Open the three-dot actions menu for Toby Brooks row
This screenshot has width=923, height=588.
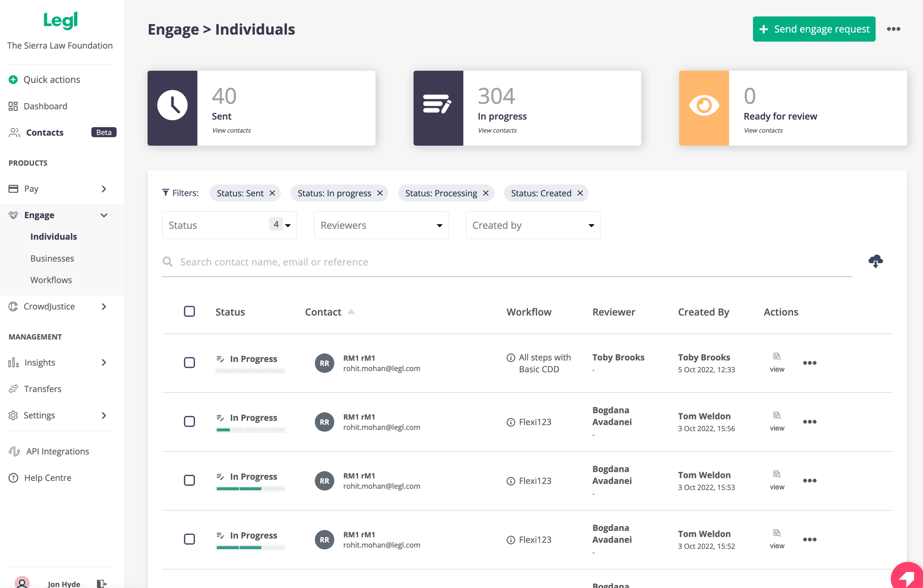810,363
